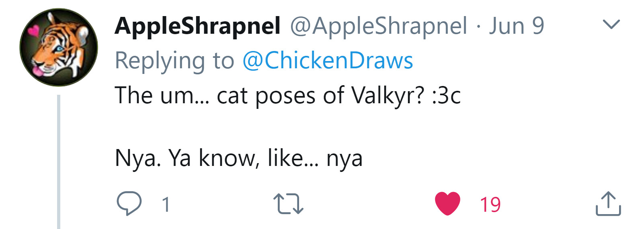Screen dimensions: 644x229
Task: Click the :3c emoticon in tweet
Action: tap(446, 96)
